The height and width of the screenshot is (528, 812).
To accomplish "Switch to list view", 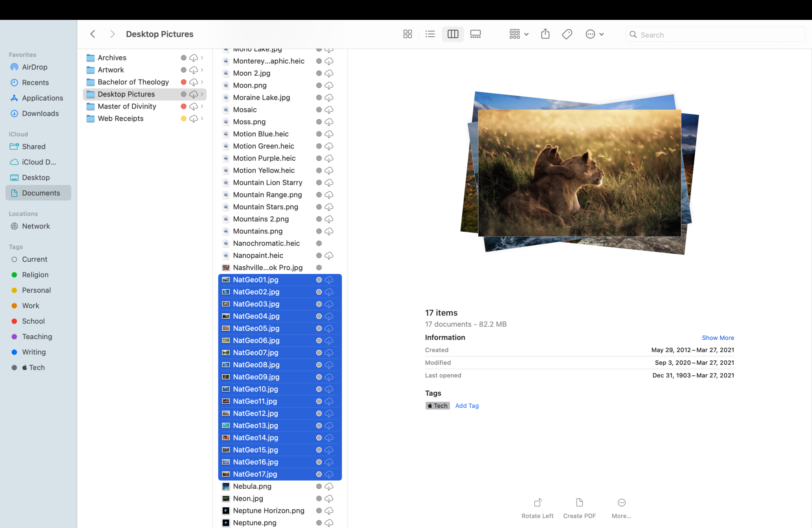I will tap(430, 34).
